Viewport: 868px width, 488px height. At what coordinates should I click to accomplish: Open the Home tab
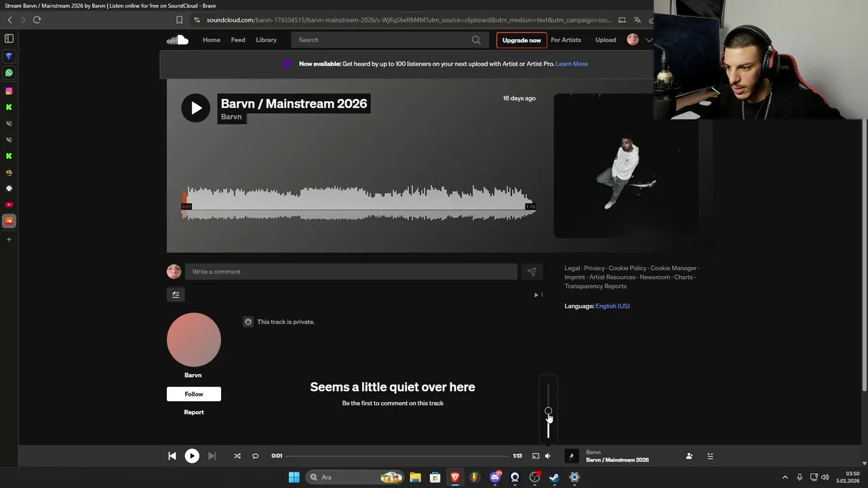coord(212,40)
